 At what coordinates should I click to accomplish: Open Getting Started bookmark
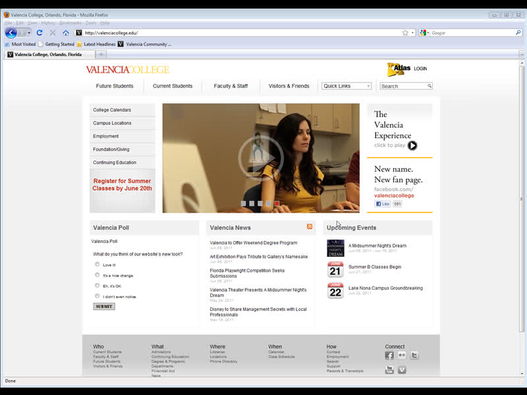56,44
